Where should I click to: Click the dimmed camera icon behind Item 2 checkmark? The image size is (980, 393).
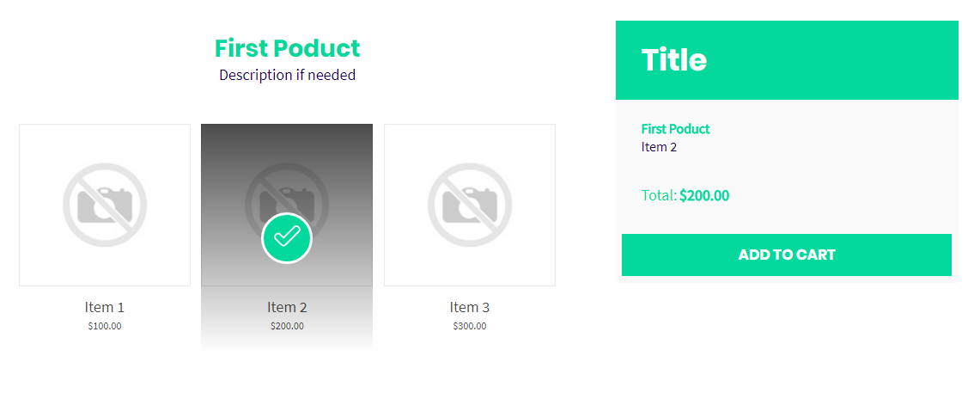287,194
